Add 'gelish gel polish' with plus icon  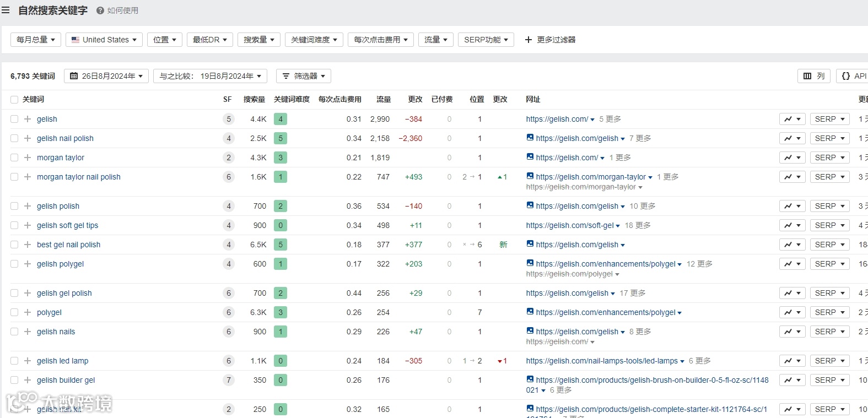click(28, 293)
